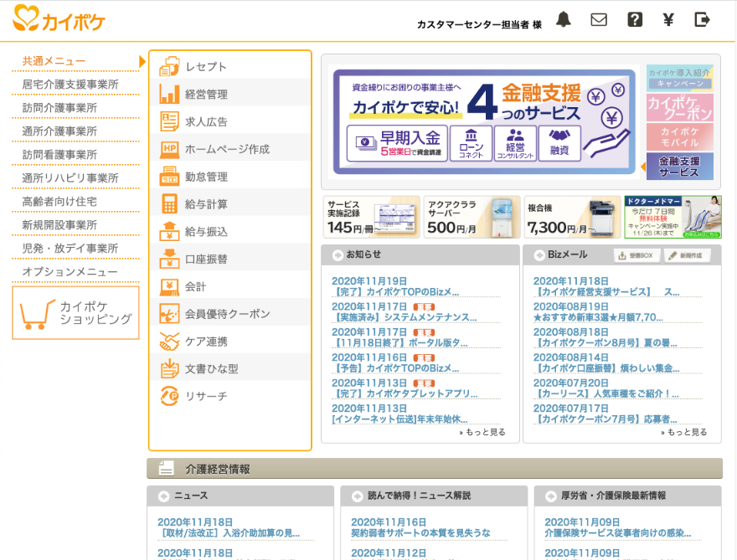Open the ホームページ作成 HP icon
Image resolution: width=737 pixels, height=560 pixels.
pyautogui.click(x=169, y=149)
